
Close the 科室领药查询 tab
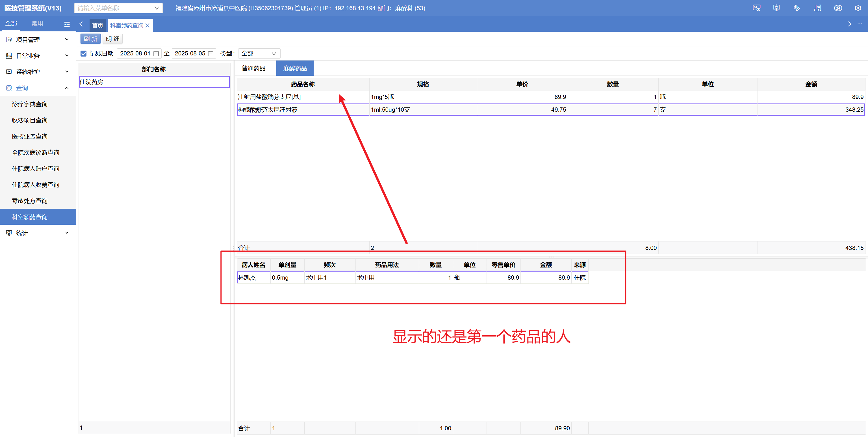147,25
